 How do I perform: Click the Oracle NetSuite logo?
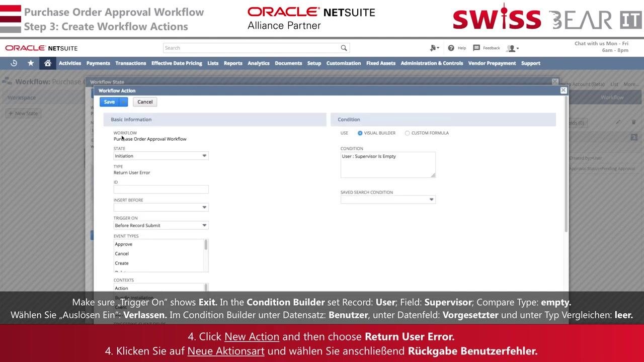coord(41,48)
